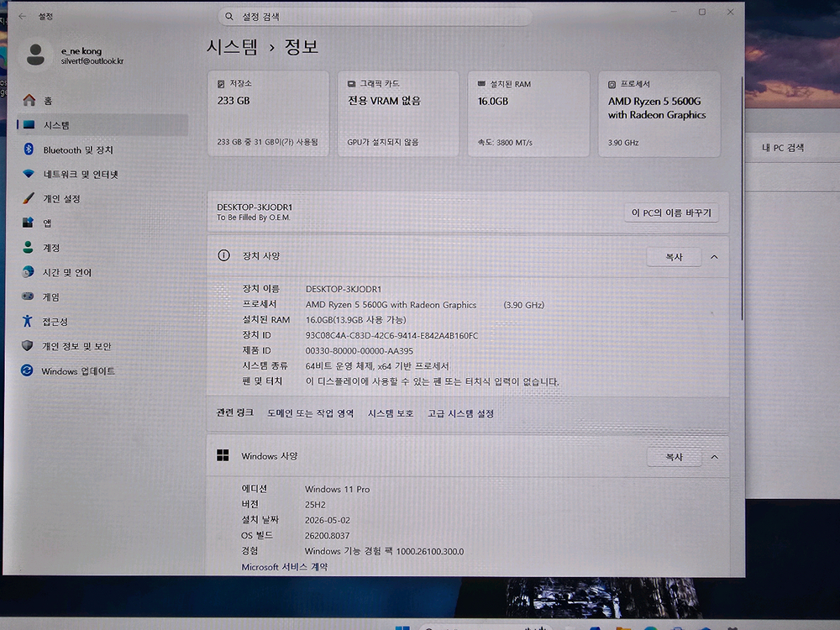Click the 개인 설정 paintbrush icon

click(x=29, y=198)
